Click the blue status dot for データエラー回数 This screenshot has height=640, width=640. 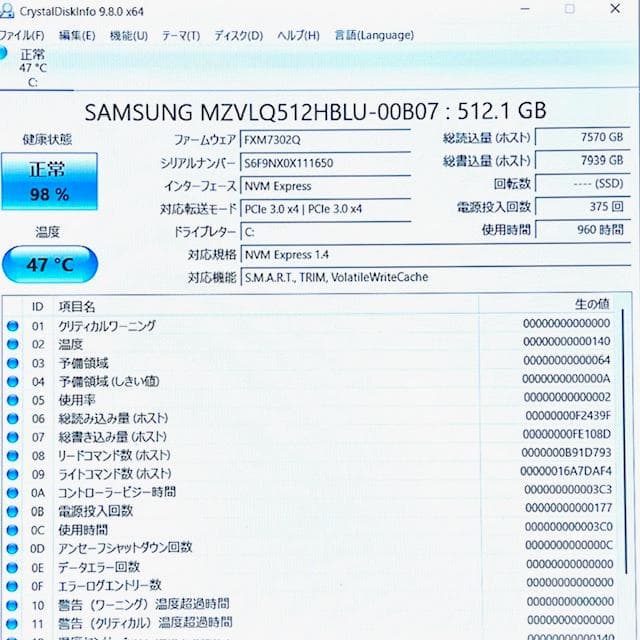(x=13, y=567)
